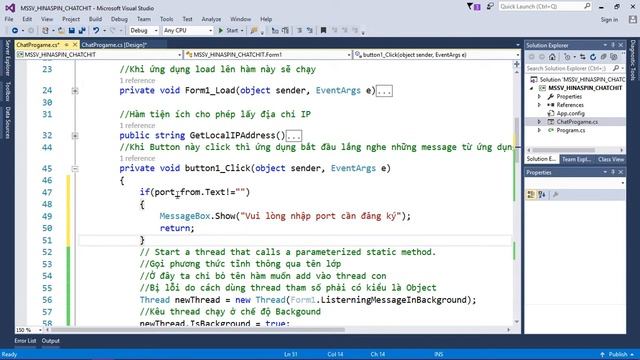Click the Sign in link
This screenshot has width=640, height=360.
(x=609, y=20)
